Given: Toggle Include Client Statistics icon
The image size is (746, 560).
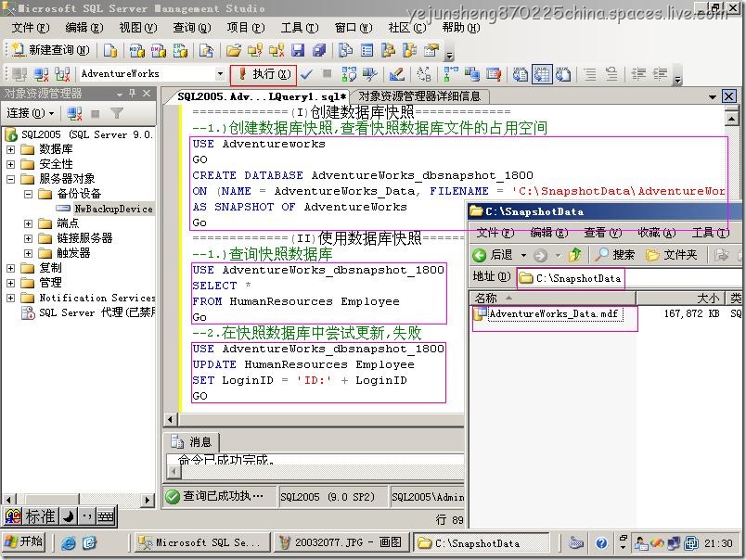Looking at the screenshot, I should pos(472,74).
